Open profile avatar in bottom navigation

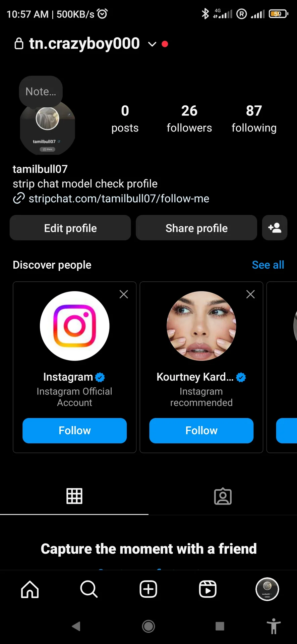pyautogui.click(x=267, y=589)
